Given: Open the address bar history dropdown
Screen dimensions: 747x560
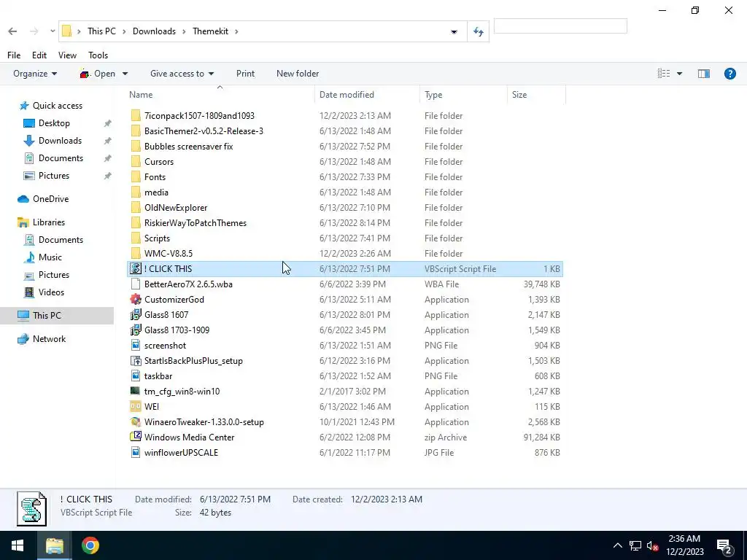Looking at the screenshot, I should 454,32.
